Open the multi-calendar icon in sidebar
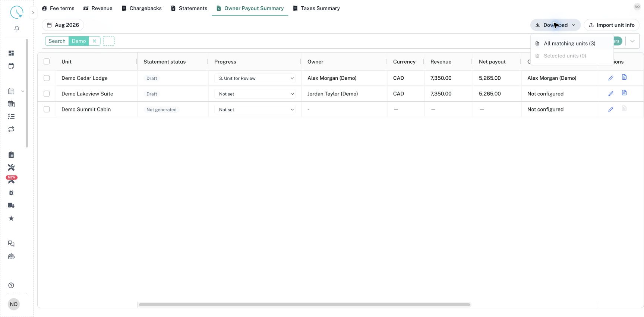644x317 pixels. coord(11,104)
